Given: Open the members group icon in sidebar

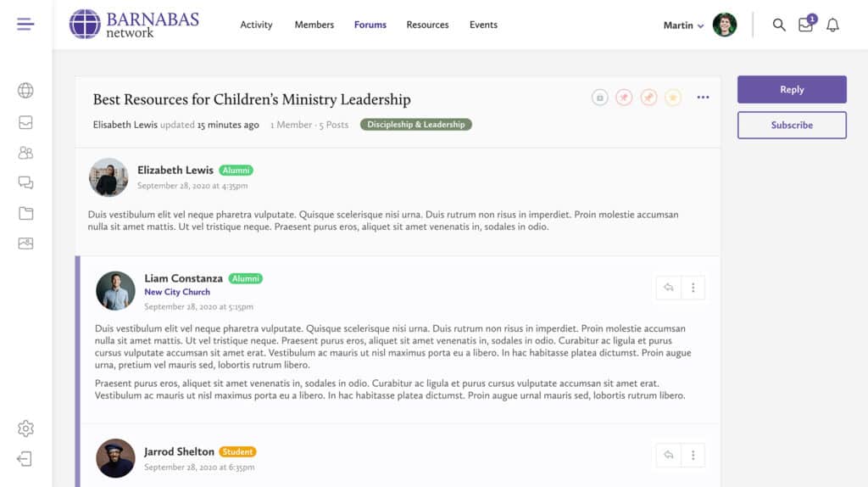Looking at the screenshot, I should (25, 153).
